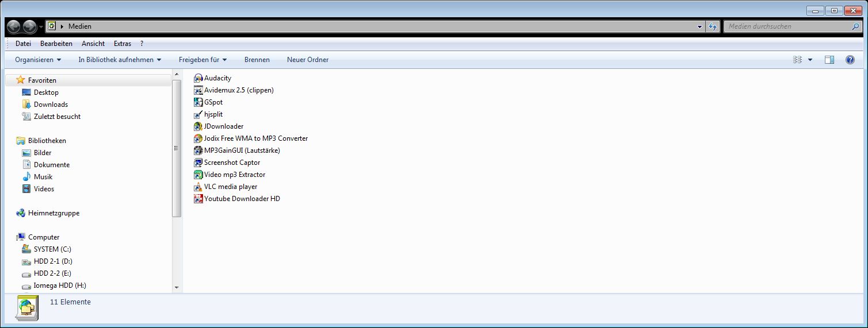Open the Datei menu
This screenshot has height=328, width=868.
(x=24, y=44)
